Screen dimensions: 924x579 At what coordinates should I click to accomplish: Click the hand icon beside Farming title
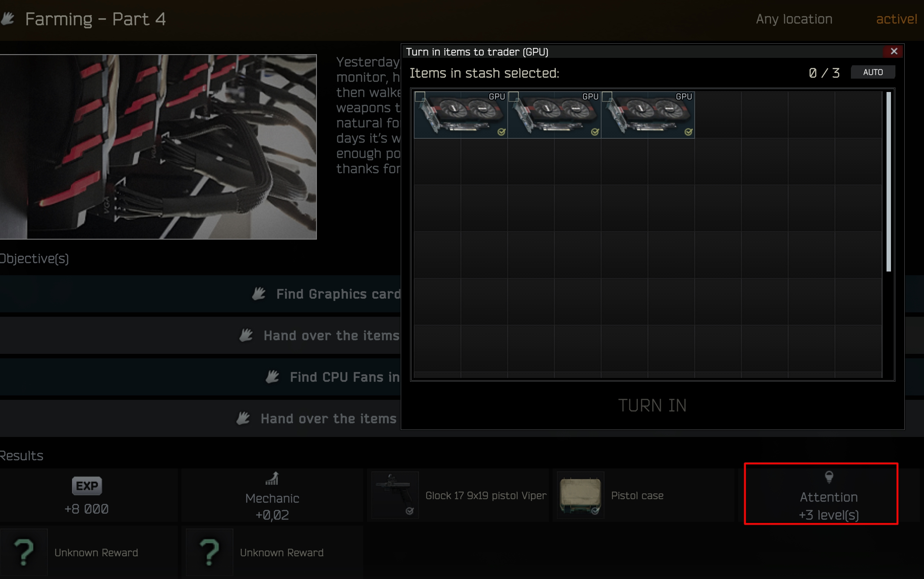click(8, 19)
